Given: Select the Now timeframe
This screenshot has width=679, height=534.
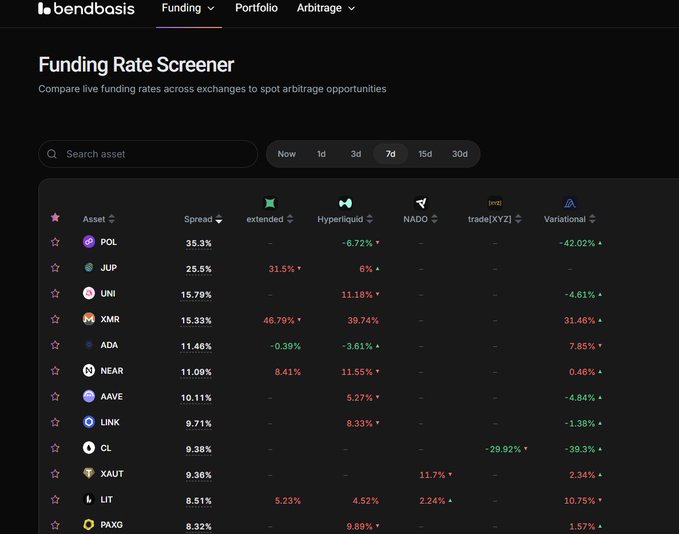Looking at the screenshot, I should (x=287, y=154).
